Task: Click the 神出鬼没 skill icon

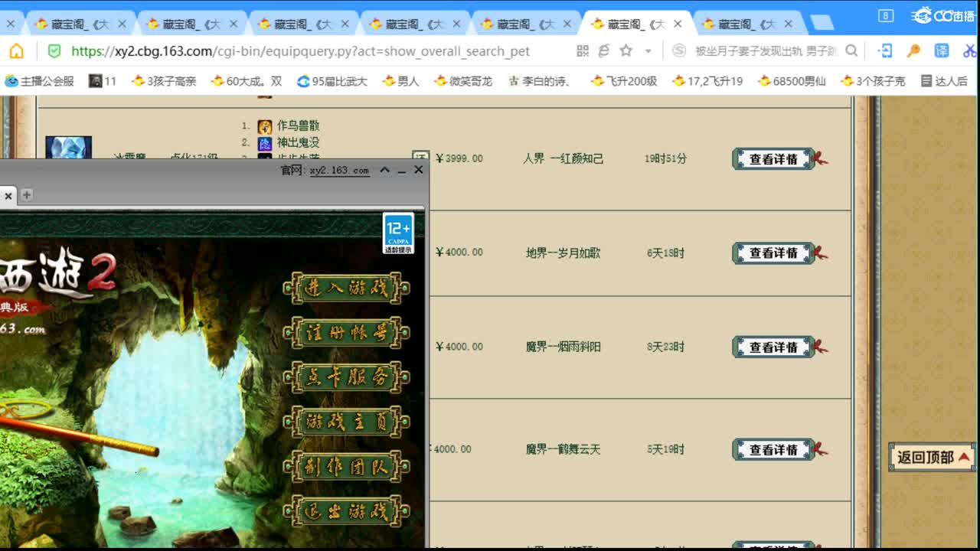Action: pos(265,143)
